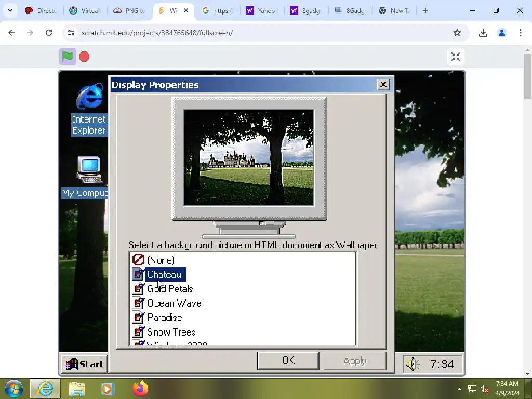This screenshot has width=532, height=399.
Task: Choose Snow Trees wallpaper
Action: coord(171,332)
